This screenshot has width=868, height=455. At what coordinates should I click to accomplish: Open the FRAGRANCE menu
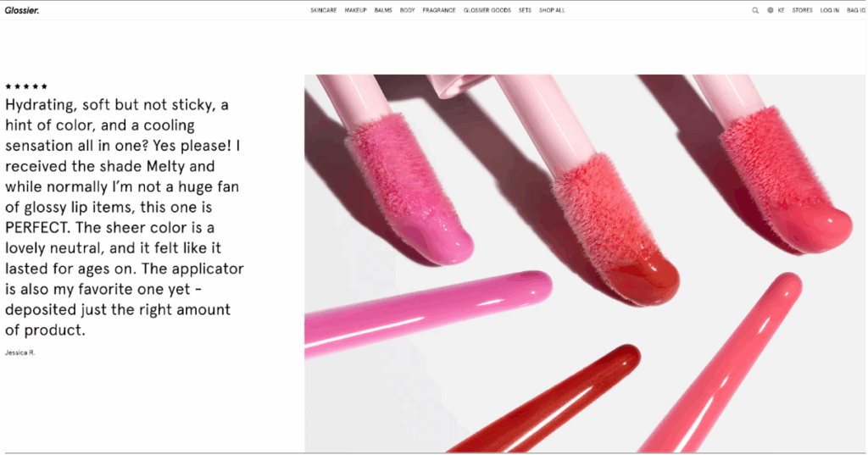coord(439,10)
